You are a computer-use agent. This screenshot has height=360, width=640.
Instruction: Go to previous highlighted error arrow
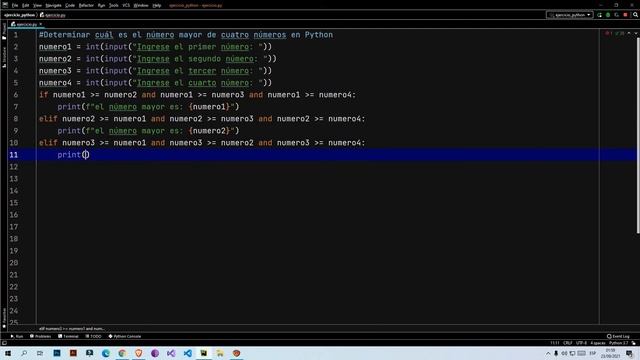click(629, 33)
